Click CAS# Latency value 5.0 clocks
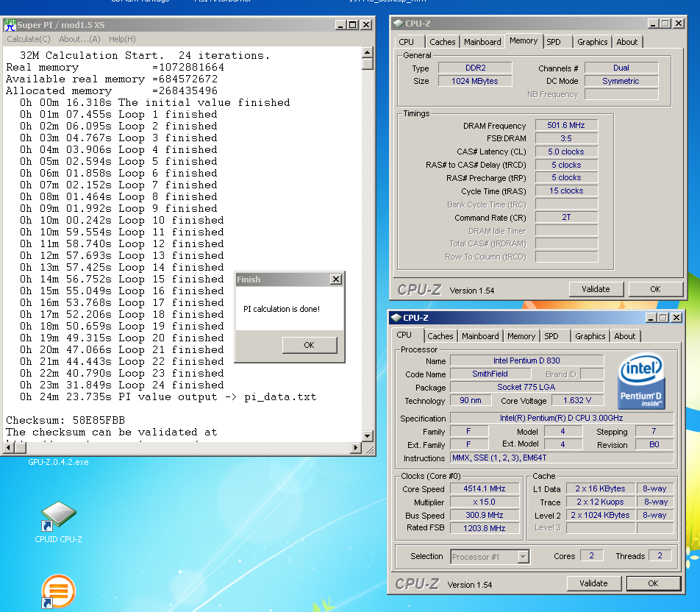The height and width of the screenshot is (612, 700). point(566,152)
